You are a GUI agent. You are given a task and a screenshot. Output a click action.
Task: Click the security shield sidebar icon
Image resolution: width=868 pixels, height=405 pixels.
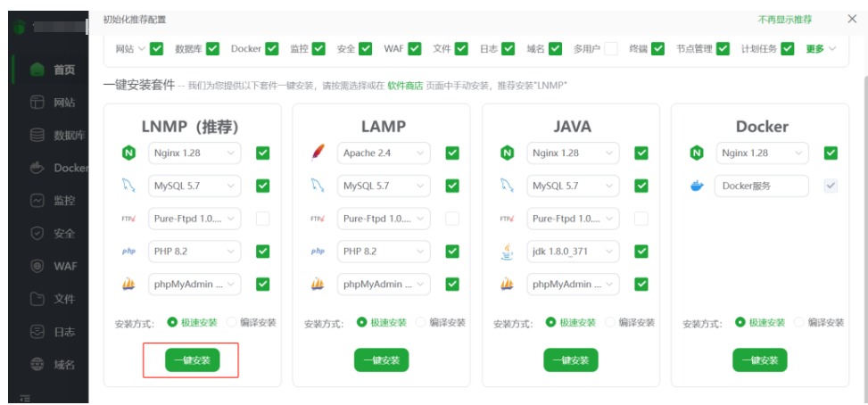[x=37, y=234]
